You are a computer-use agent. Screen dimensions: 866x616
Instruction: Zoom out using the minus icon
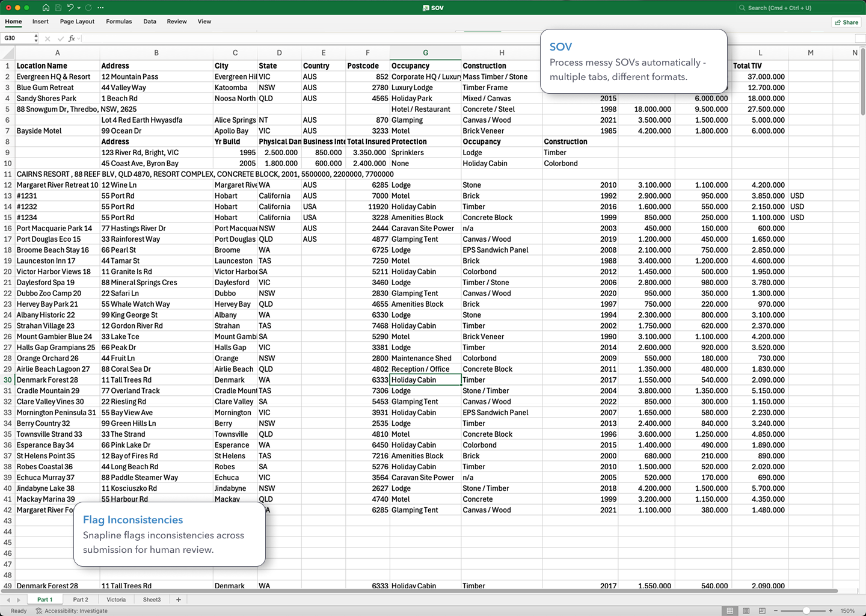(776, 611)
